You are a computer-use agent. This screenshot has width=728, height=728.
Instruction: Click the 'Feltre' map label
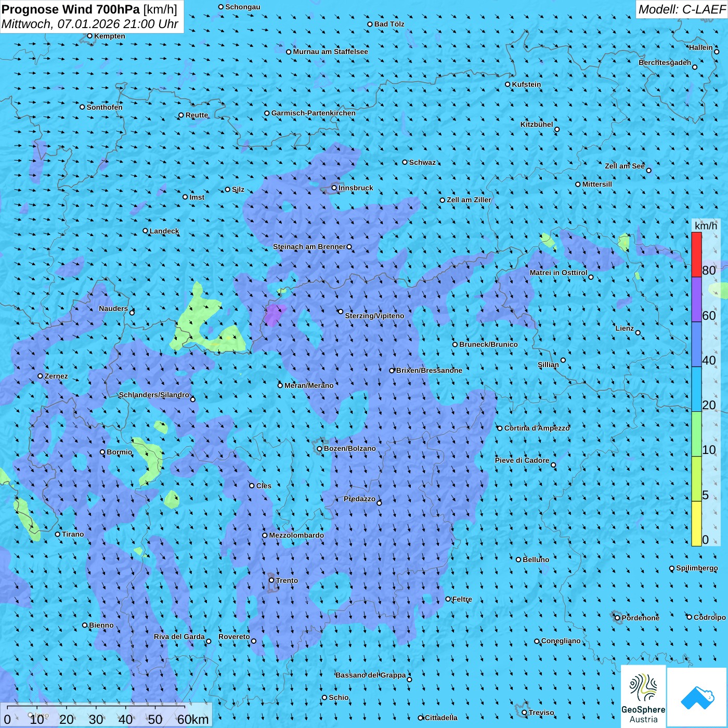pyautogui.click(x=462, y=599)
